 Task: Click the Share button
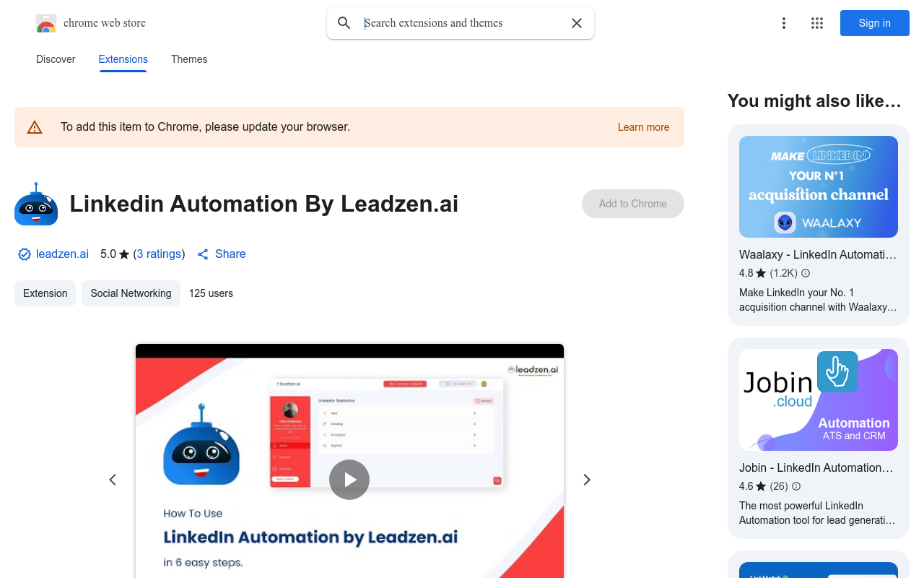(222, 254)
